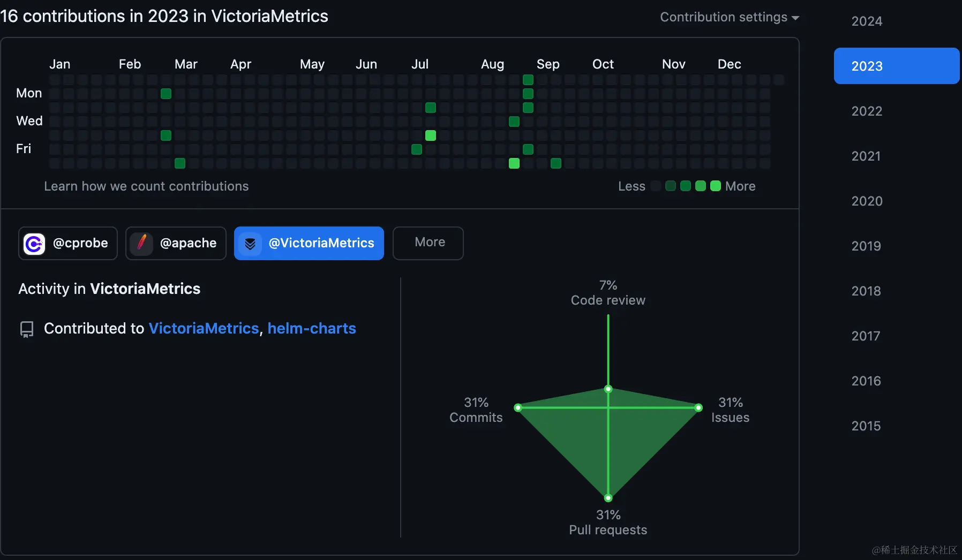The height and width of the screenshot is (560, 962).
Task: Click the cprobe organization avatar icon
Action: point(34,244)
